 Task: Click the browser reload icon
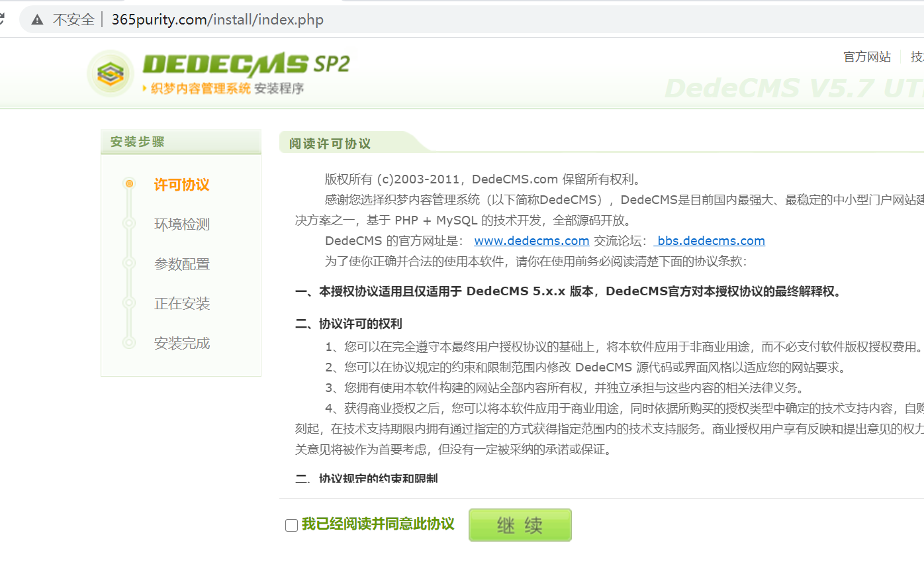tap(2, 19)
